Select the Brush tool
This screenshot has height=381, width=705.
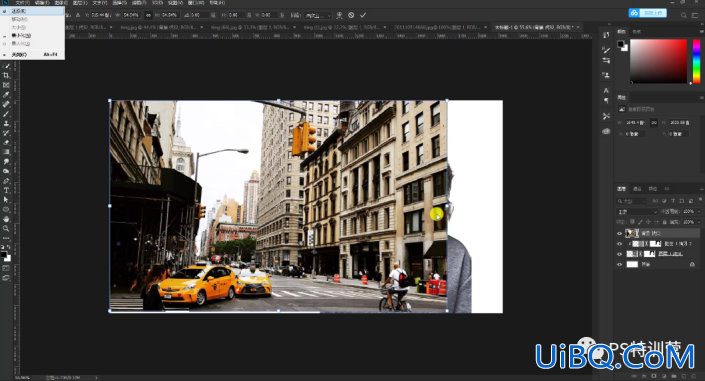[6, 114]
